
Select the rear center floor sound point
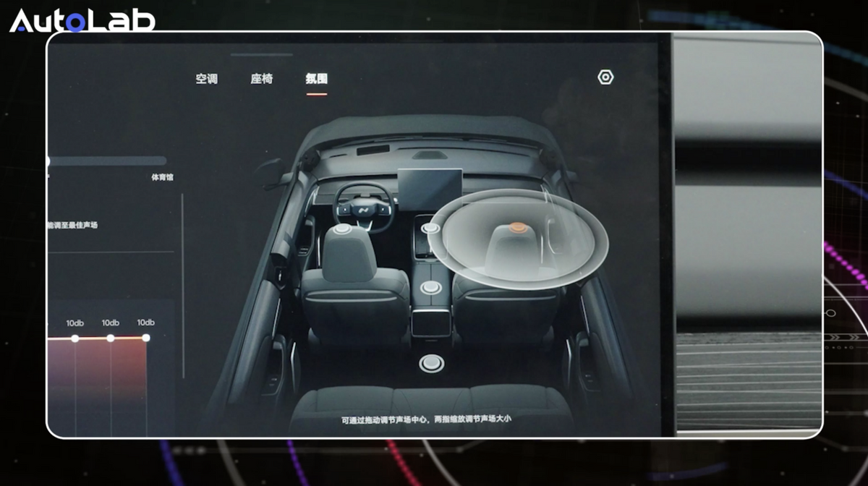point(431,363)
